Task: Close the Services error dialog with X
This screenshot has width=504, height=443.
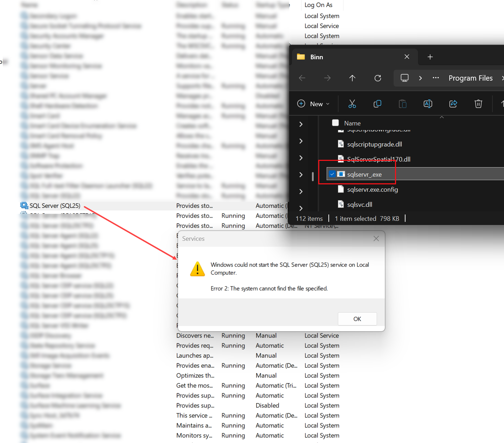Action: pyautogui.click(x=376, y=239)
